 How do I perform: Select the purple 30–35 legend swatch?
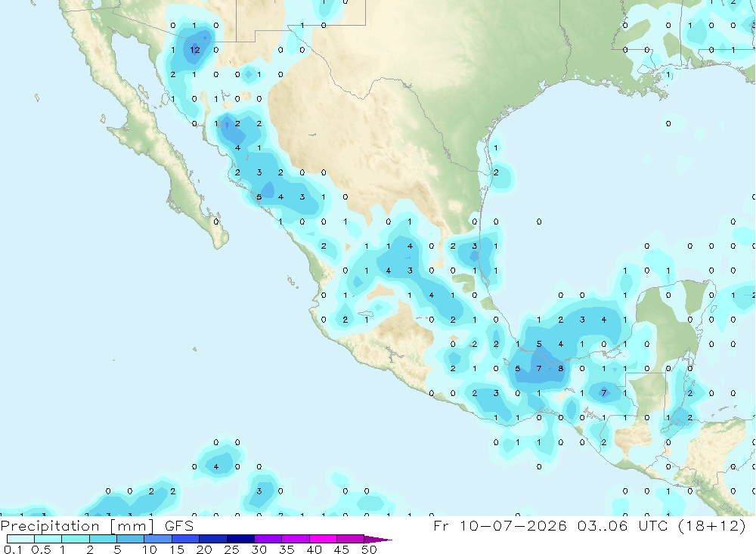pyautogui.click(x=268, y=539)
